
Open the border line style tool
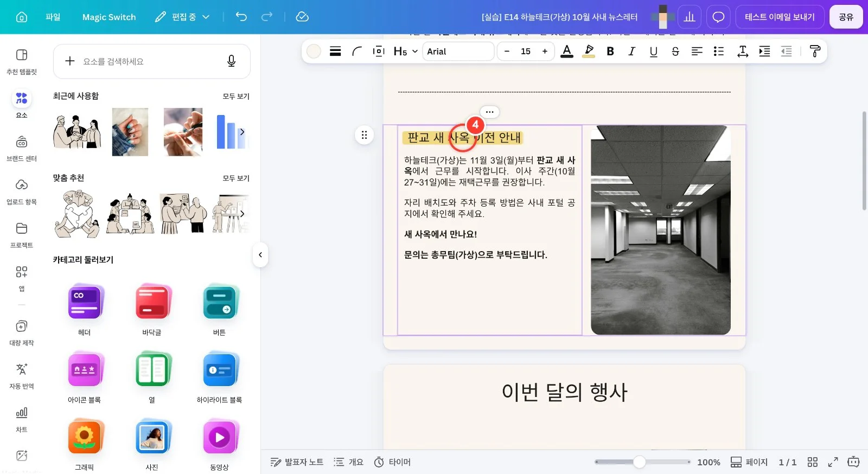pyautogui.click(x=335, y=51)
